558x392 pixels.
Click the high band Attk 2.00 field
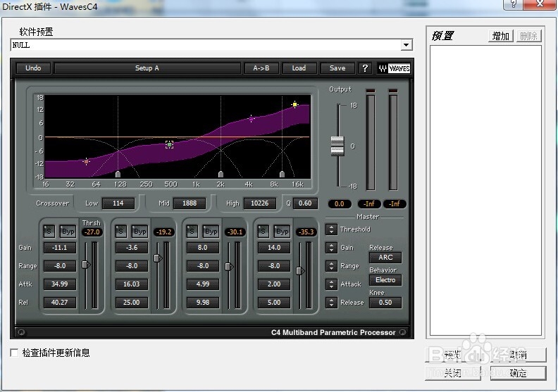click(x=274, y=284)
